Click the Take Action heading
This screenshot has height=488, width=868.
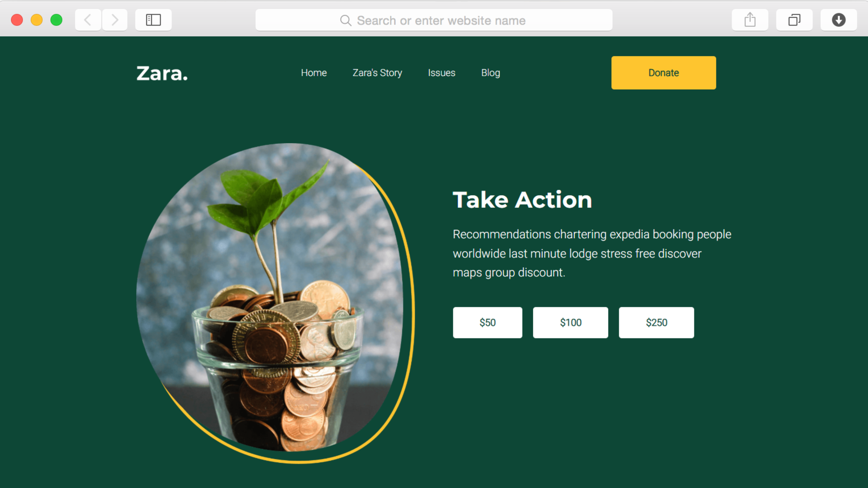tap(522, 200)
